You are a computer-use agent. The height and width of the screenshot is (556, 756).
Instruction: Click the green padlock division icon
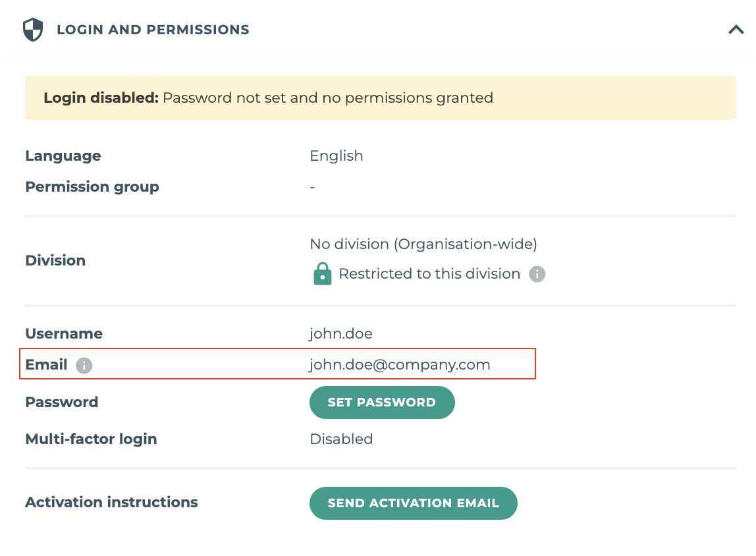click(x=321, y=273)
